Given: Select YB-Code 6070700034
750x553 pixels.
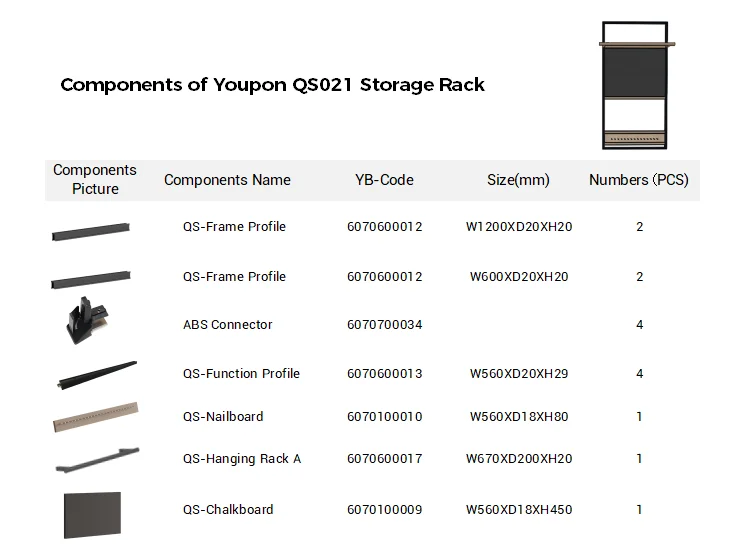Looking at the screenshot, I should tap(384, 325).
